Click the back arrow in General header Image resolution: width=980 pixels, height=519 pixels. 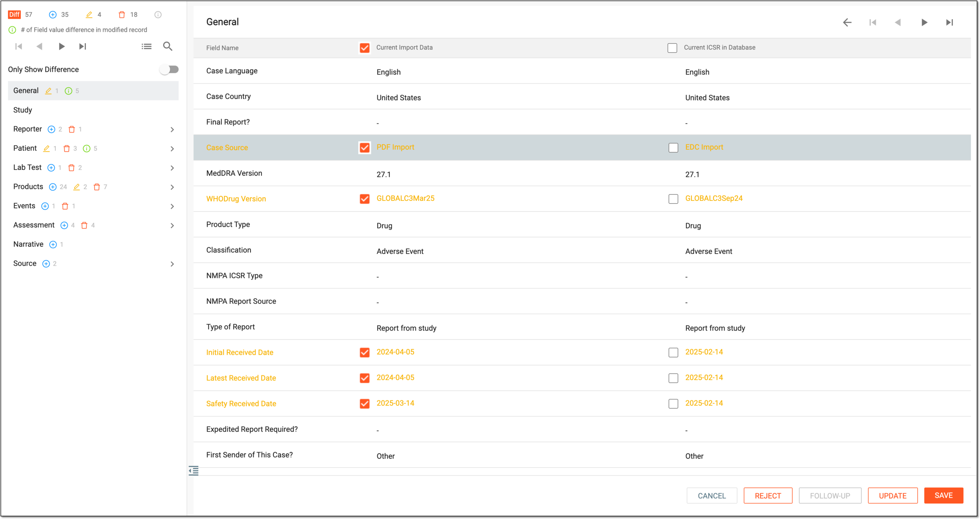tap(847, 22)
